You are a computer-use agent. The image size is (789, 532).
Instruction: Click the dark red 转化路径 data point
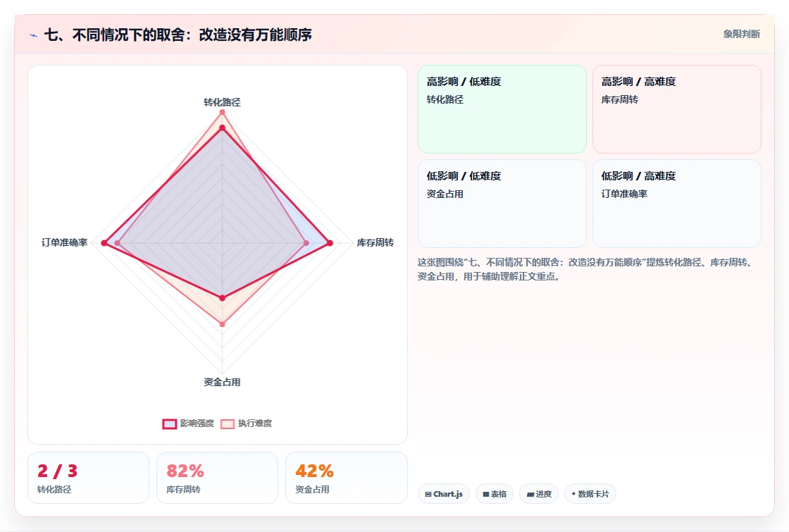tap(222, 128)
